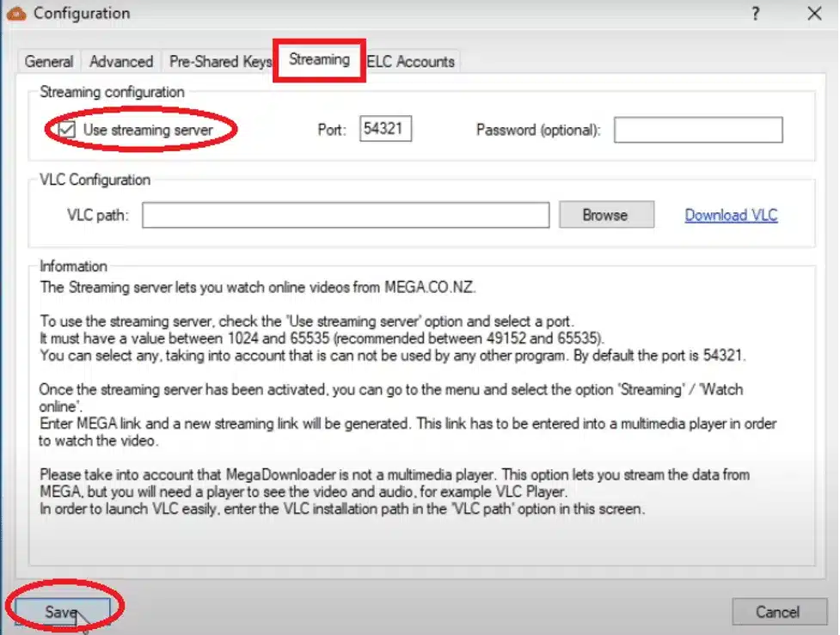Click the line starting 'Once the streaming server has been activated'

point(391,389)
